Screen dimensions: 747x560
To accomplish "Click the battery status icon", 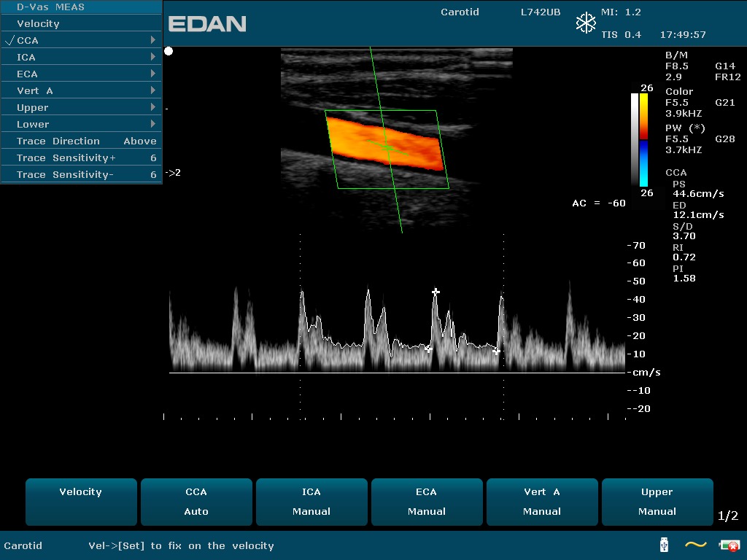I will click(729, 545).
